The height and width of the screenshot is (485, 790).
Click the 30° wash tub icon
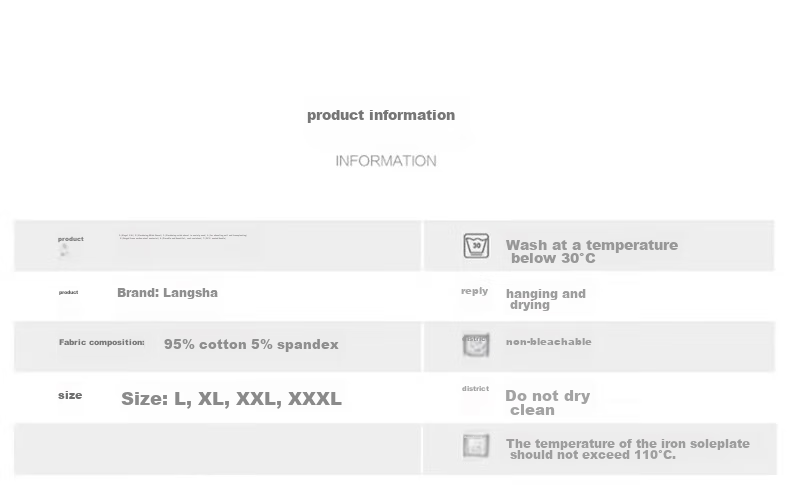click(477, 245)
